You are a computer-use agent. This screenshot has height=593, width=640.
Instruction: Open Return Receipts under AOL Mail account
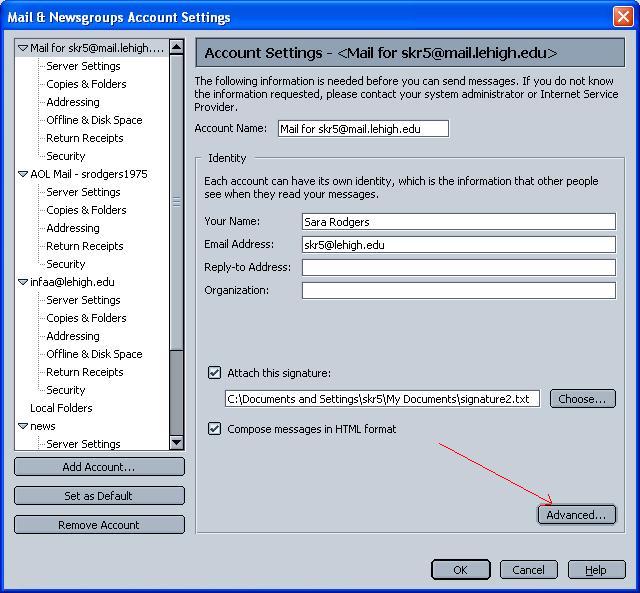pyautogui.click(x=85, y=246)
